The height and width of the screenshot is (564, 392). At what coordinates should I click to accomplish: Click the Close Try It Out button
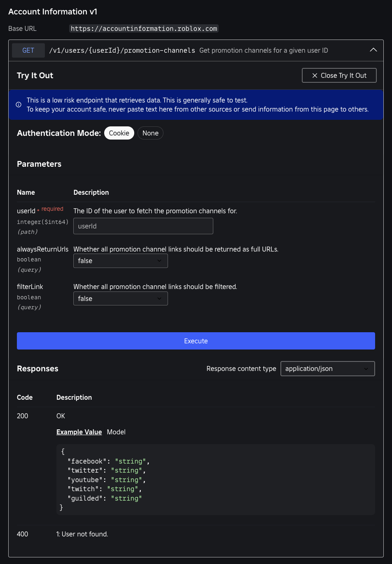pyautogui.click(x=339, y=75)
